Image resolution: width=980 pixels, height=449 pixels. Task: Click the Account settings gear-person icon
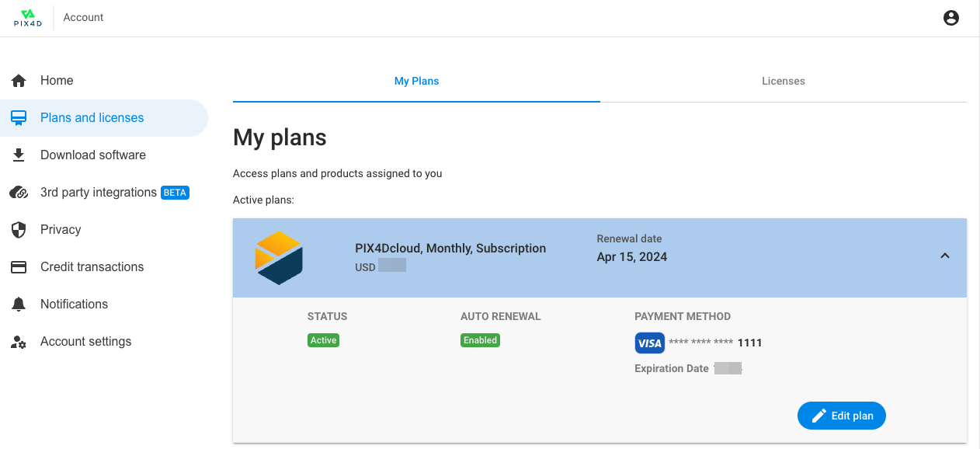click(19, 342)
